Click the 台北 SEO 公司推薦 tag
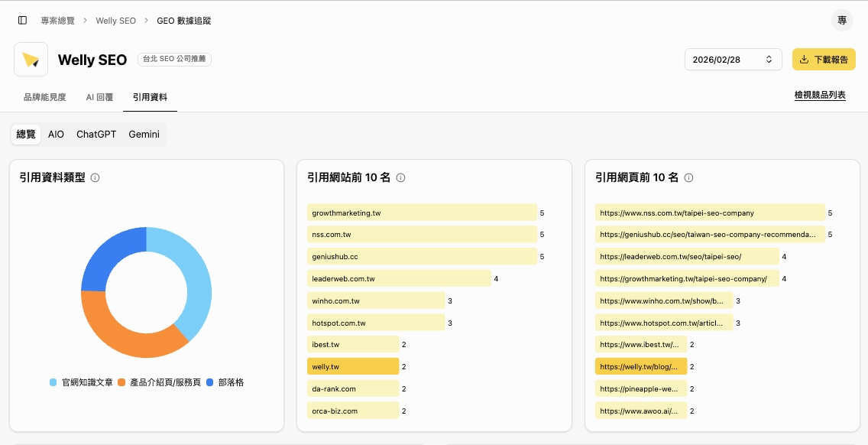The image size is (868, 445). [x=174, y=60]
